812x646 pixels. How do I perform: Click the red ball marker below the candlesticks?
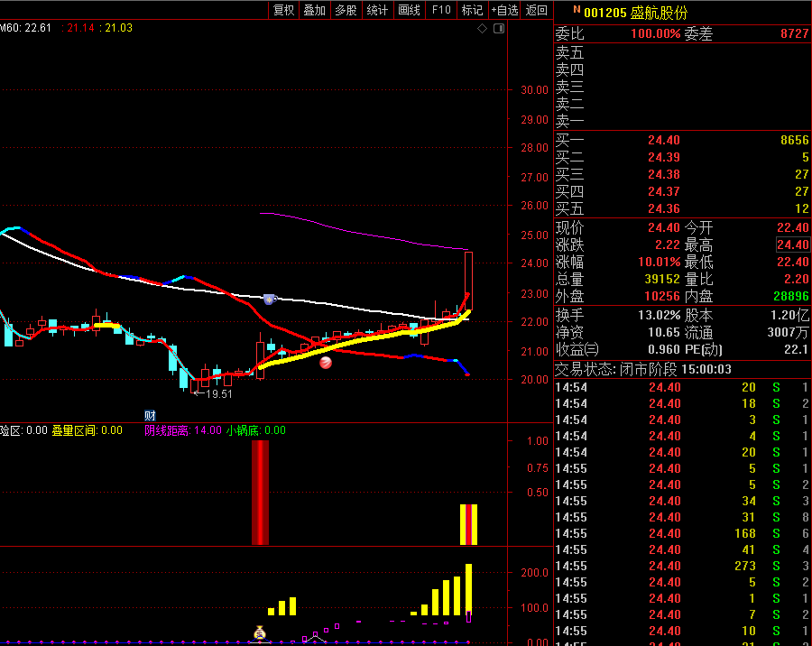click(326, 362)
